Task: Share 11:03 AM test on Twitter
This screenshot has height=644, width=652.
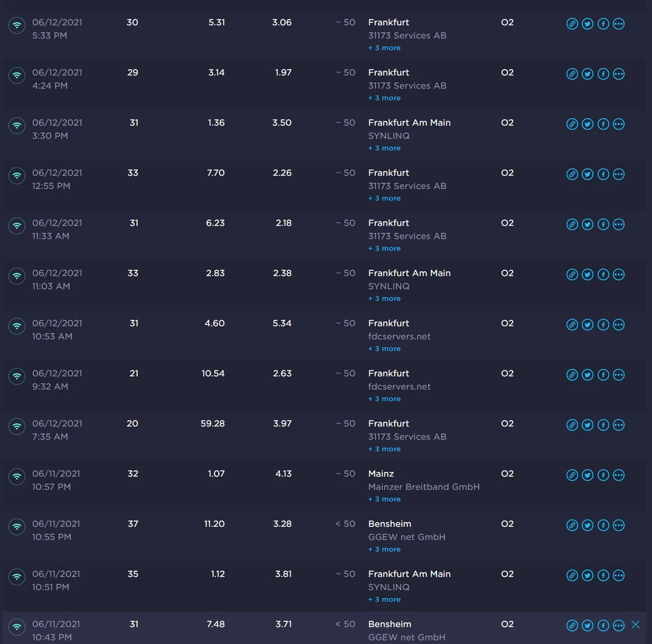Action: pyautogui.click(x=587, y=274)
